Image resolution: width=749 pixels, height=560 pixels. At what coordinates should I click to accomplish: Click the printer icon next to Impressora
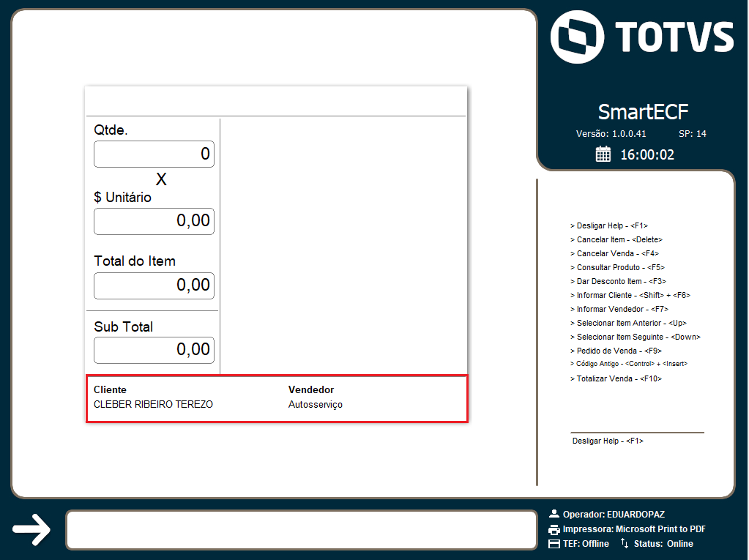(x=554, y=529)
